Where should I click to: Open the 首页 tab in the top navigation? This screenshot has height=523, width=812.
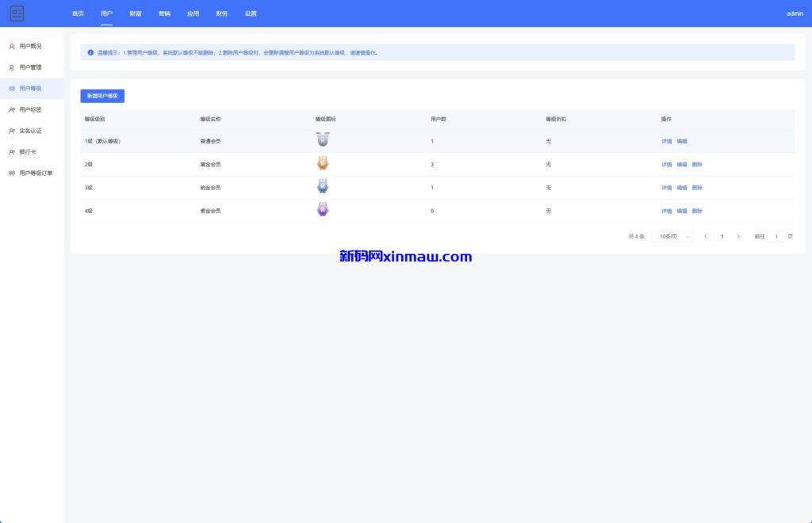point(78,13)
